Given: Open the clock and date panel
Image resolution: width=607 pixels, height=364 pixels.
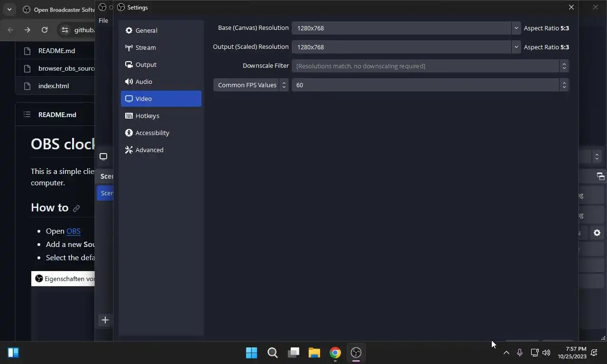Looking at the screenshot, I should click(572, 353).
